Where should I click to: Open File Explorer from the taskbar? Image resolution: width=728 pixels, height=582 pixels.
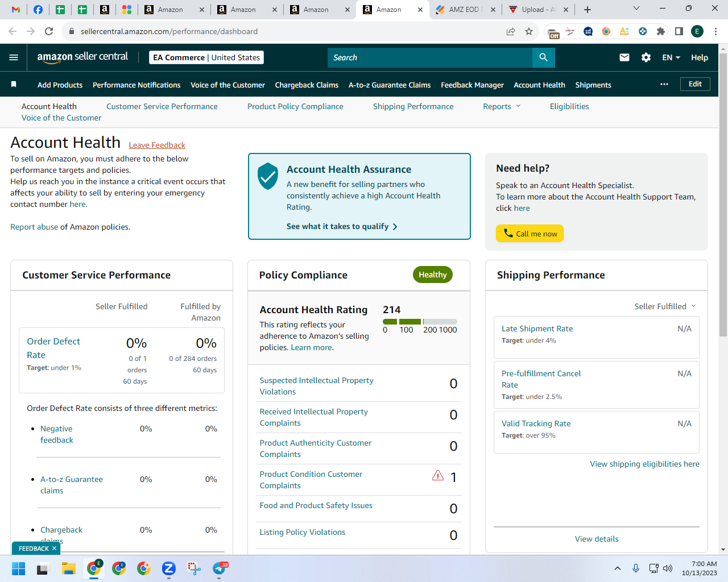pyautogui.click(x=69, y=568)
